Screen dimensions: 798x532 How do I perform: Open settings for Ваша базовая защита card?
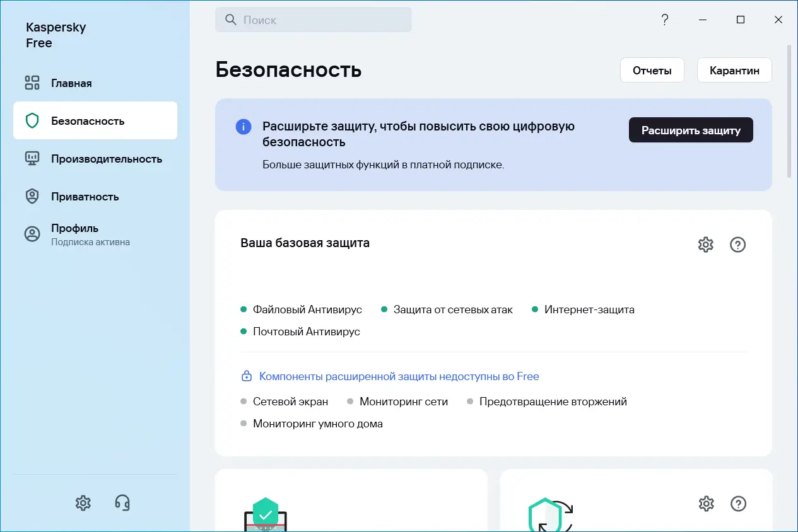pyautogui.click(x=705, y=245)
